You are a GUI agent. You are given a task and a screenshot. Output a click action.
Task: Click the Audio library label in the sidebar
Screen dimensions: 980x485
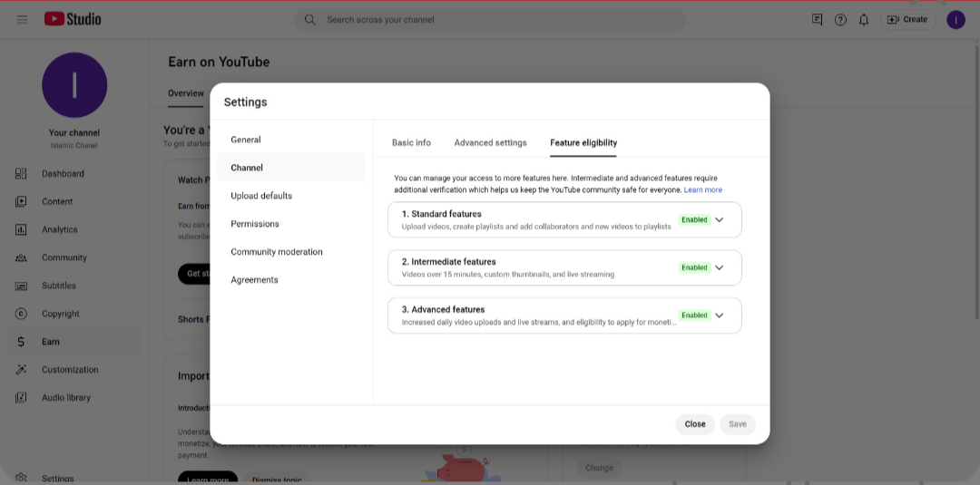pyautogui.click(x=66, y=398)
